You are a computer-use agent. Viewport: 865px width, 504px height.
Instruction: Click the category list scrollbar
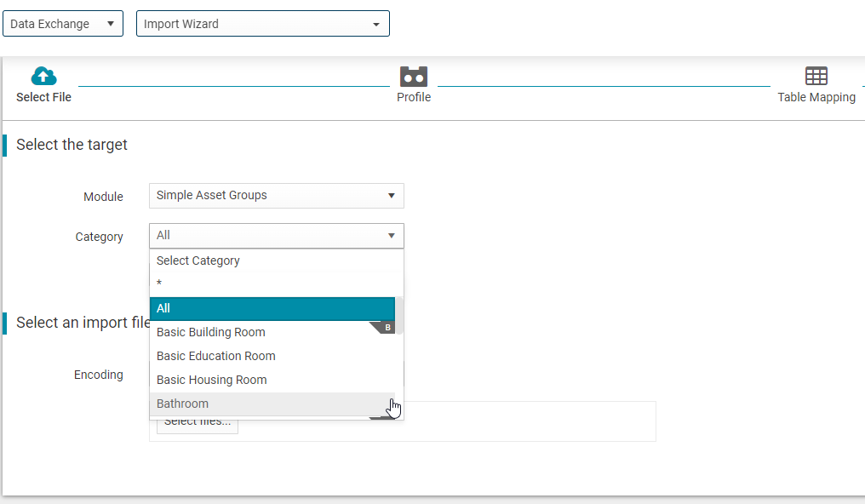pos(399,315)
